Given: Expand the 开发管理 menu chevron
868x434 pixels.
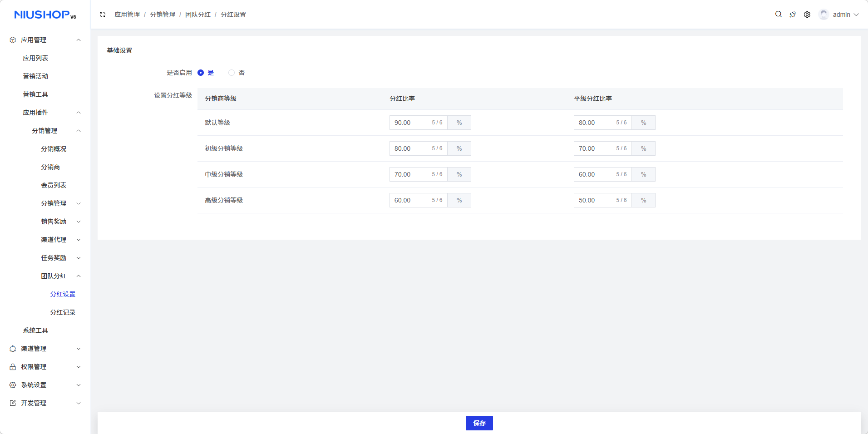Looking at the screenshot, I should pyautogui.click(x=79, y=403).
